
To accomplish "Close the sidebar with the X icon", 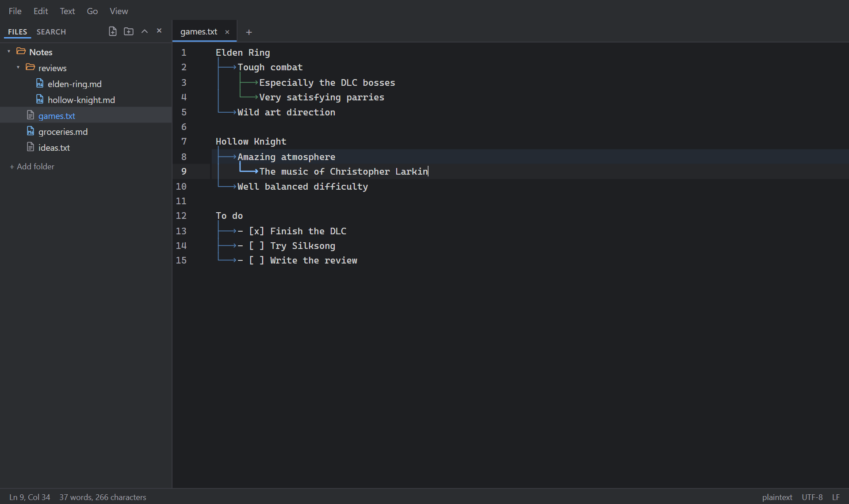I will (x=159, y=31).
